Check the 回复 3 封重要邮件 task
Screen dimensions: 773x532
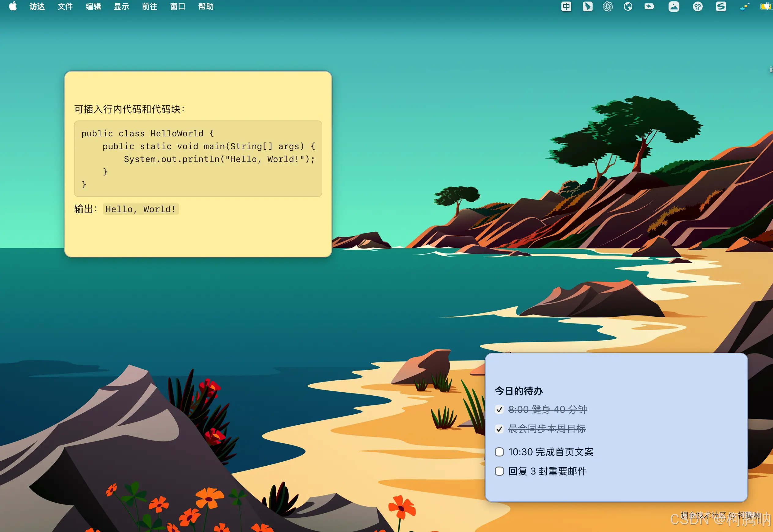pyautogui.click(x=499, y=471)
